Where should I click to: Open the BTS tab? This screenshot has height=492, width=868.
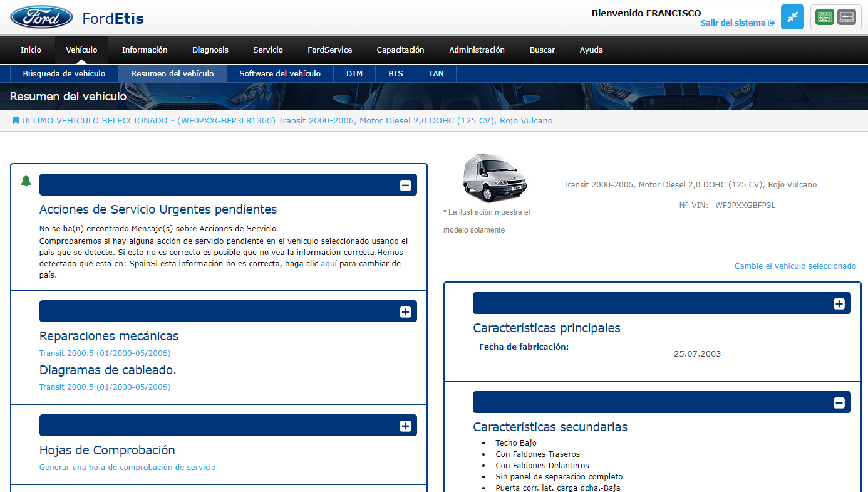pos(396,73)
